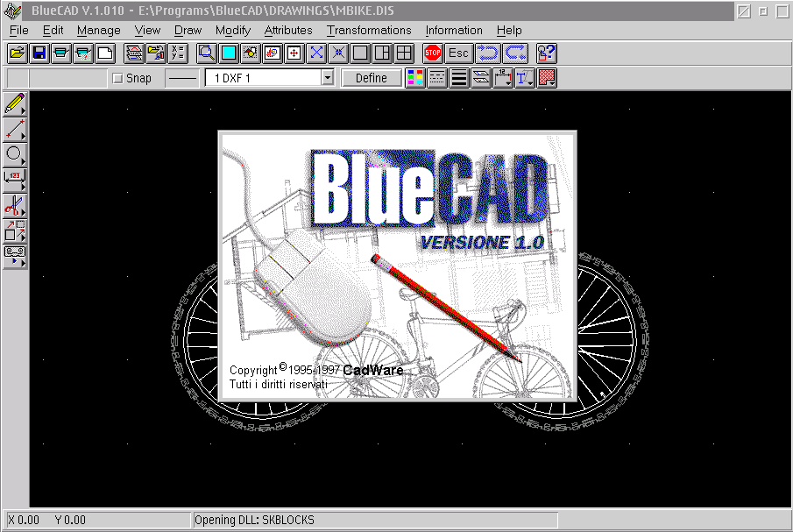This screenshot has width=793, height=532.
Task: Open the Transformations menu
Action: point(369,31)
